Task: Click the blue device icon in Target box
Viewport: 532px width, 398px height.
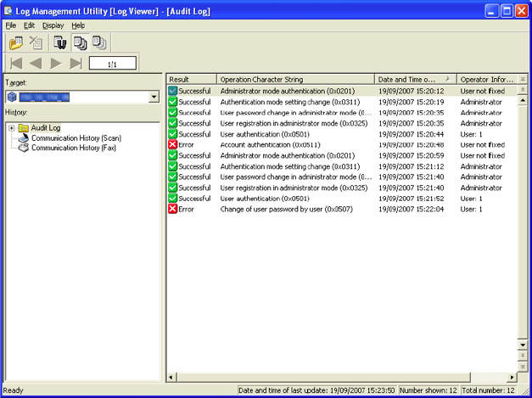Action: tap(12, 97)
